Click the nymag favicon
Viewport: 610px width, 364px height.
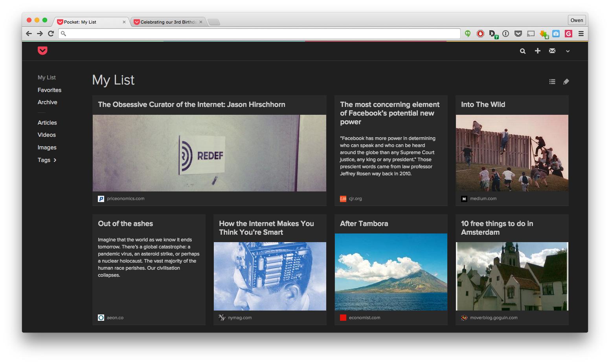(x=222, y=318)
